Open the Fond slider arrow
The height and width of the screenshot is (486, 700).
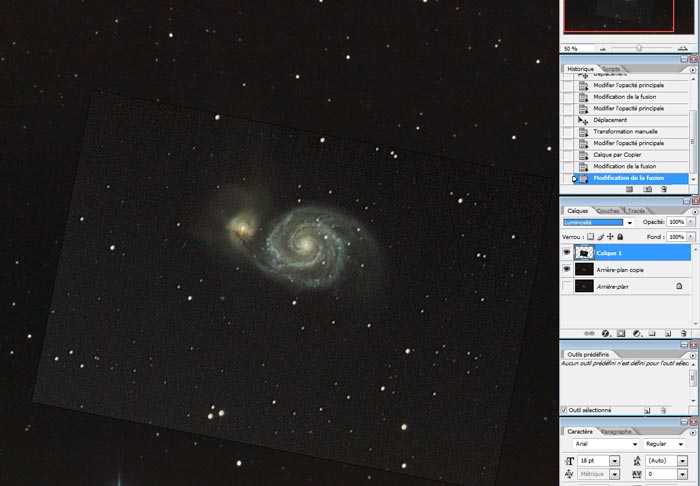691,237
